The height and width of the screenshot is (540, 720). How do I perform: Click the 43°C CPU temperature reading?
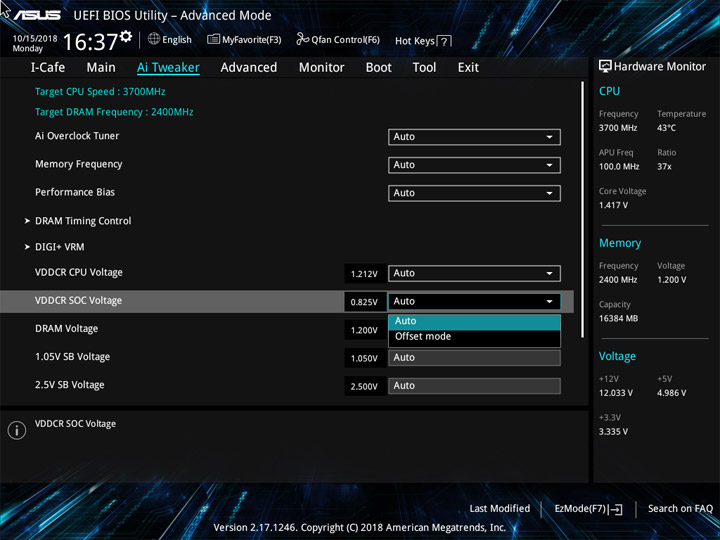666,128
